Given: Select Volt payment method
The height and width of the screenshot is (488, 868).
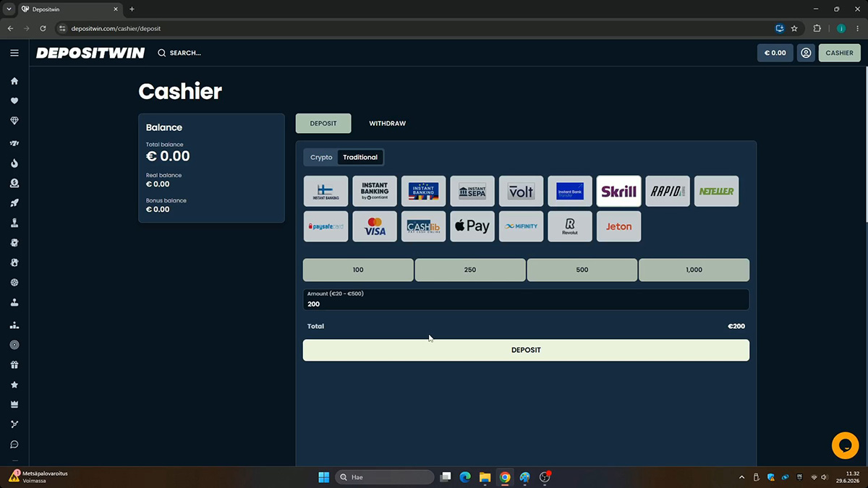Looking at the screenshot, I should pyautogui.click(x=521, y=192).
